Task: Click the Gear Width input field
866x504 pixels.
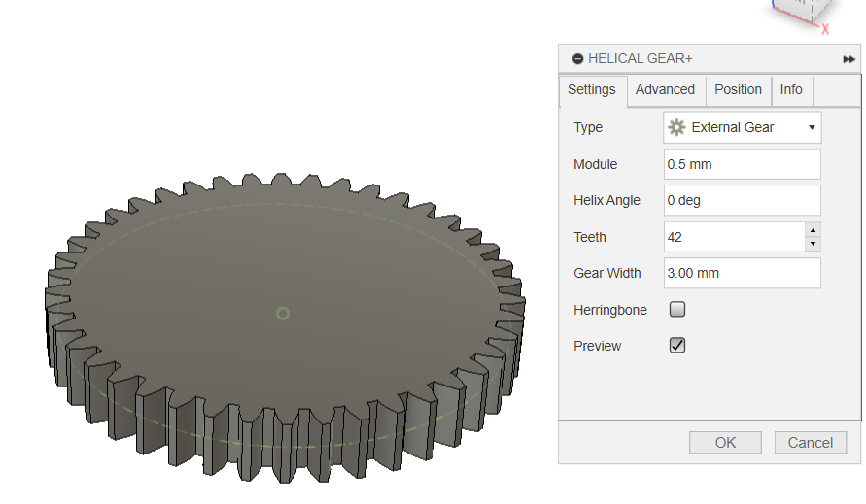Action: (x=742, y=273)
